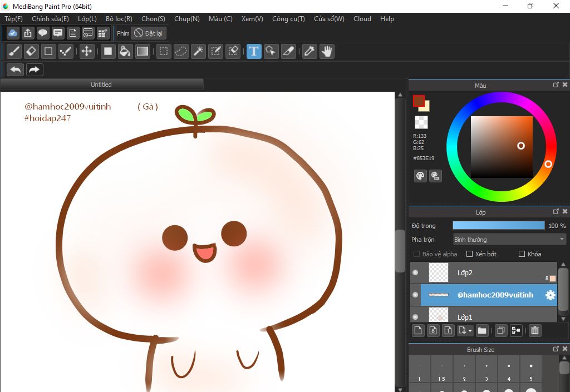Select brush size 5 preset
This screenshot has height=392, width=570.
530,370
